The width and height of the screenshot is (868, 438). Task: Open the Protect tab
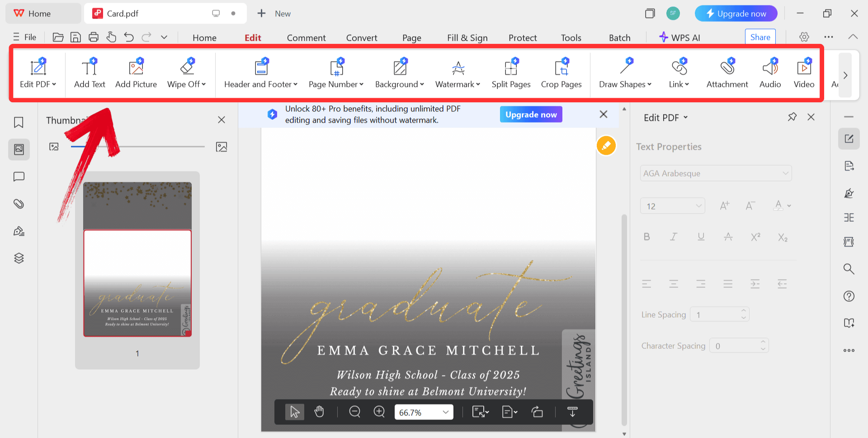pyautogui.click(x=523, y=38)
